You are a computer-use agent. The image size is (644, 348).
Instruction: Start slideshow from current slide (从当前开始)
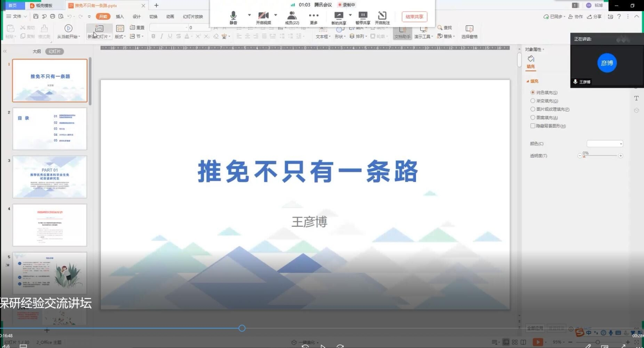tap(68, 32)
